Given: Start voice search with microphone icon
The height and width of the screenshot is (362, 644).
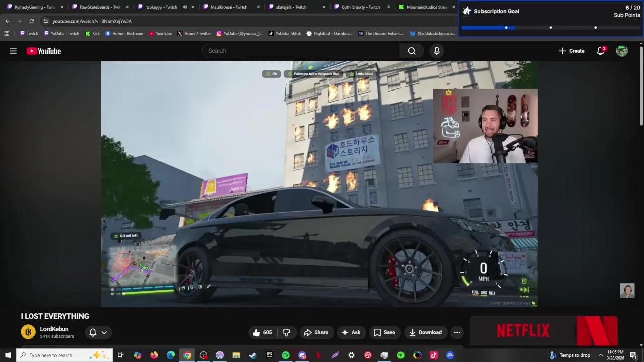Looking at the screenshot, I should coord(437,51).
